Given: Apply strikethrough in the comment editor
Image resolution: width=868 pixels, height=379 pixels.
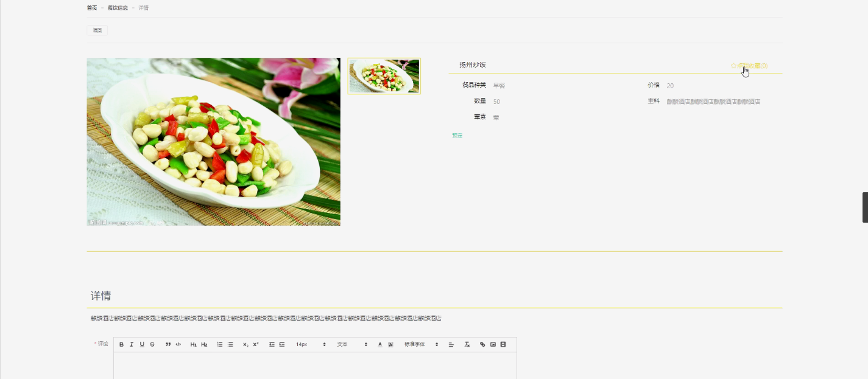Looking at the screenshot, I should [152, 344].
